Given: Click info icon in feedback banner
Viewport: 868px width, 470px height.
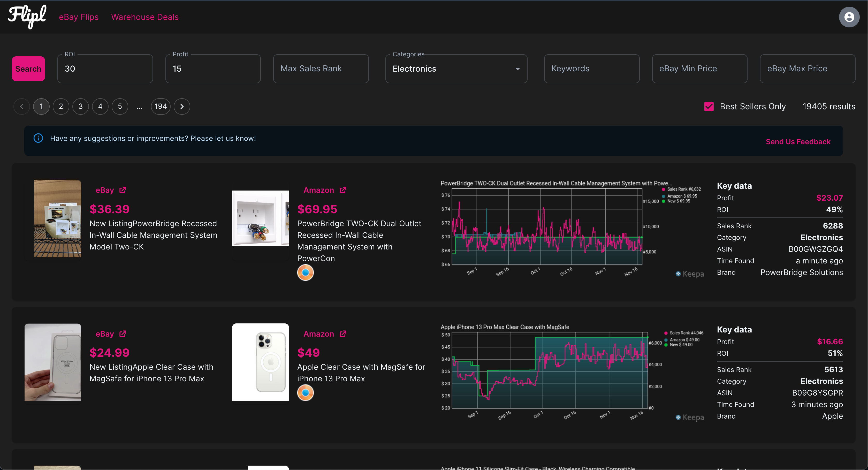Looking at the screenshot, I should 39,138.
